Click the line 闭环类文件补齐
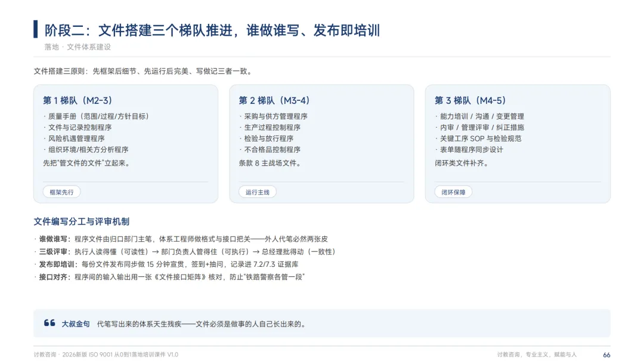This screenshot has height=363, width=644. coord(462,163)
